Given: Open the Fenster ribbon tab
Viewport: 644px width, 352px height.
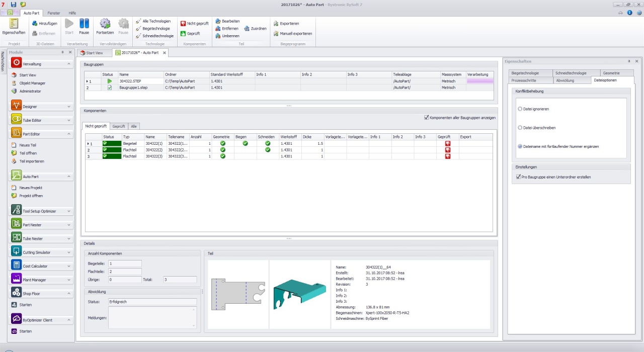Looking at the screenshot, I should click(53, 13).
